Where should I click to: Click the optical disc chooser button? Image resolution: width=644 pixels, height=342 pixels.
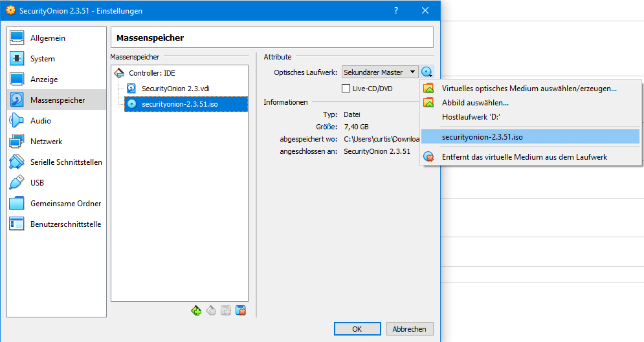coord(427,72)
